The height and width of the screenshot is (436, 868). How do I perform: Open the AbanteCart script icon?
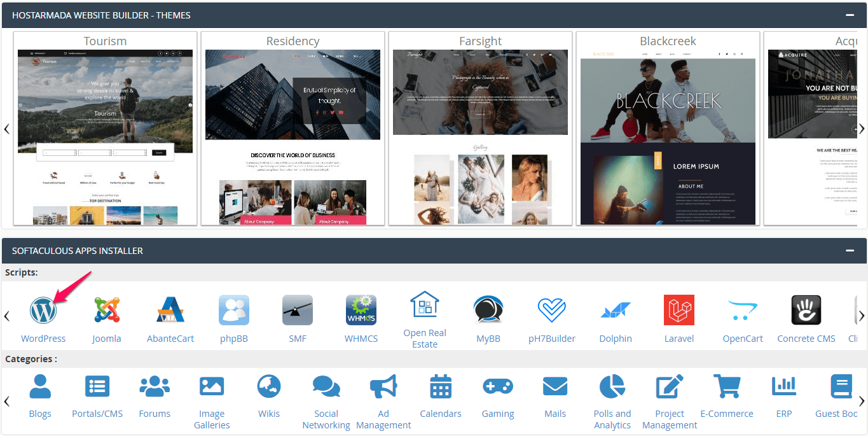click(x=170, y=310)
